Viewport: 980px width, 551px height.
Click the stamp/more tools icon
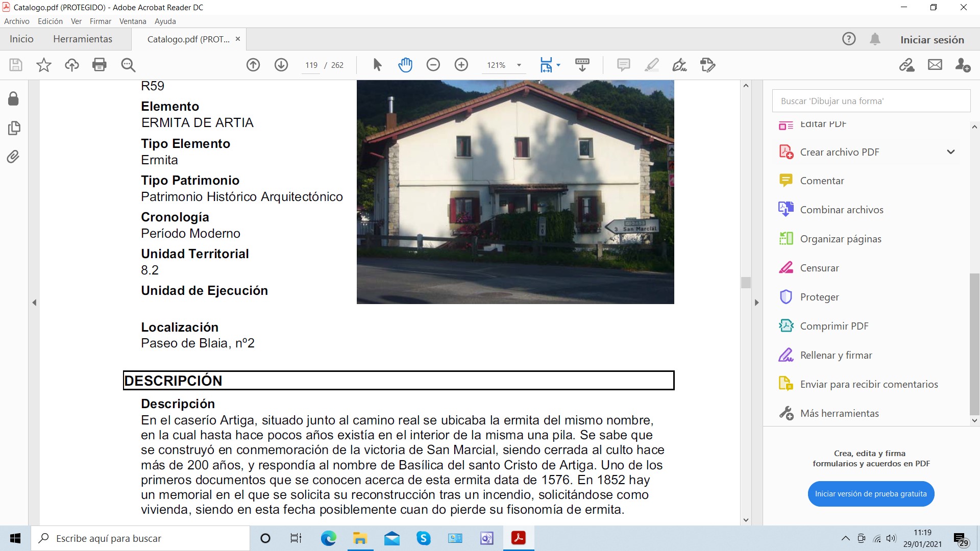[x=708, y=65]
